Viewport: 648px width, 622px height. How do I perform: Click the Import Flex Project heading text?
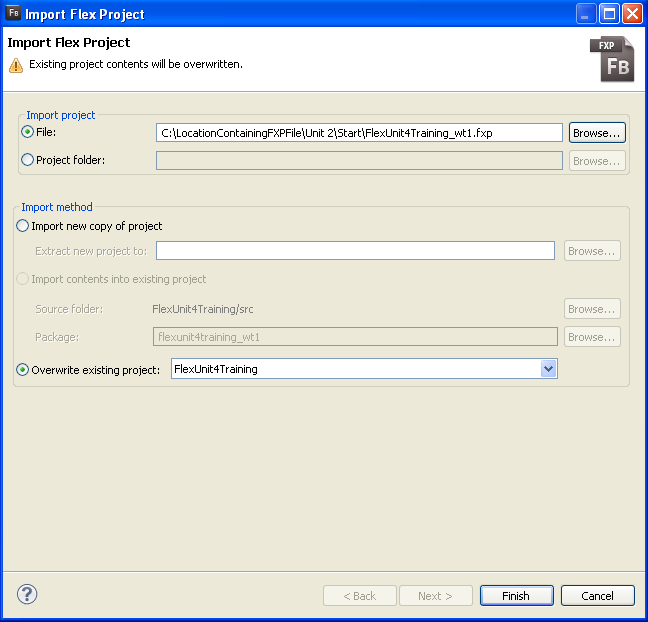pos(69,43)
